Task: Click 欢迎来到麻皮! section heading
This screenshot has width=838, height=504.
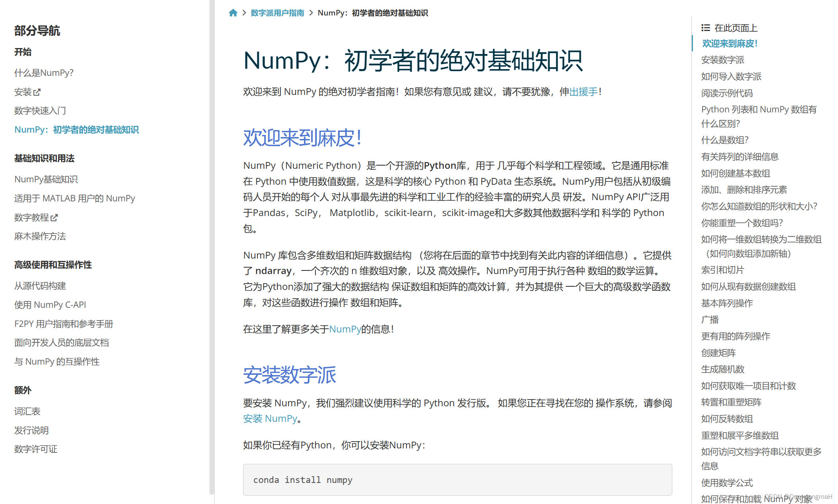Action: [302, 137]
